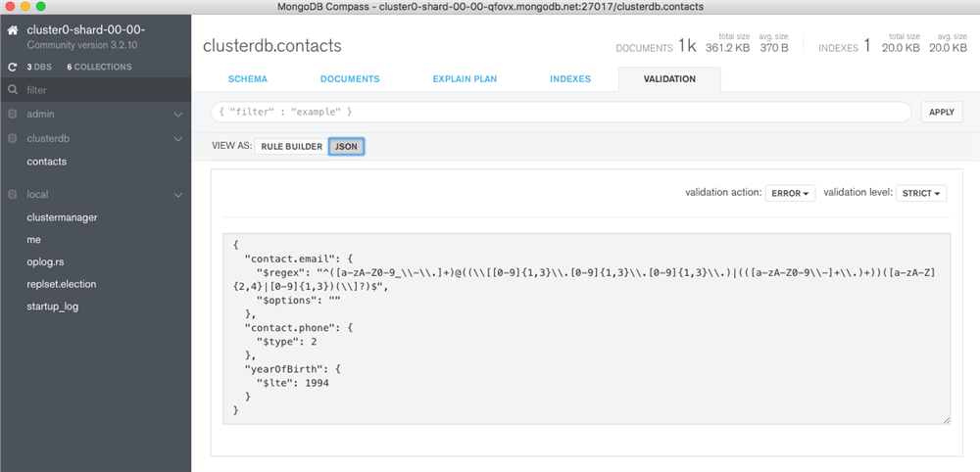This screenshot has width=980, height=472.
Task: Click the clusterdb database icon
Action: [12, 139]
